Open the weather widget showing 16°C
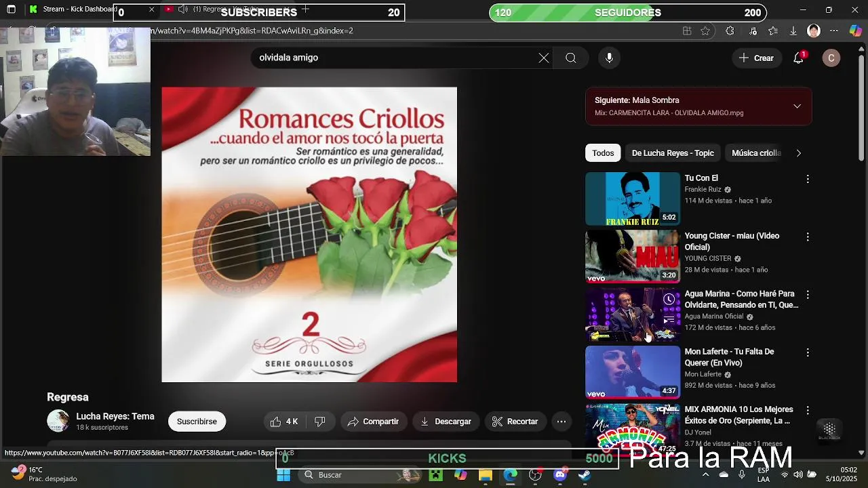Image resolution: width=868 pixels, height=488 pixels. click(x=45, y=474)
